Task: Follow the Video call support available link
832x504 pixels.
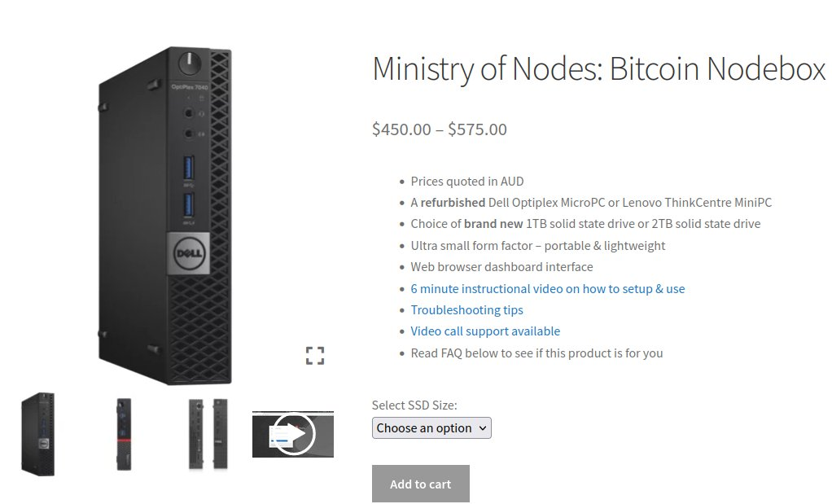Action: (x=485, y=331)
